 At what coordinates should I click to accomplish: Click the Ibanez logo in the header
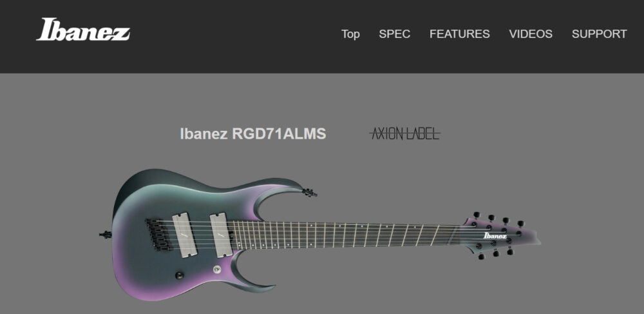tap(83, 30)
